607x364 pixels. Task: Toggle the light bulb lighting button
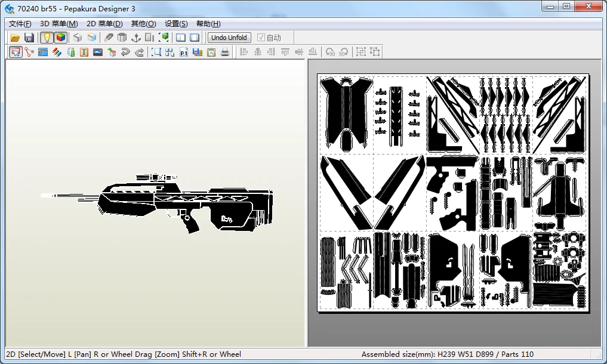pyautogui.click(x=47, y=38)
